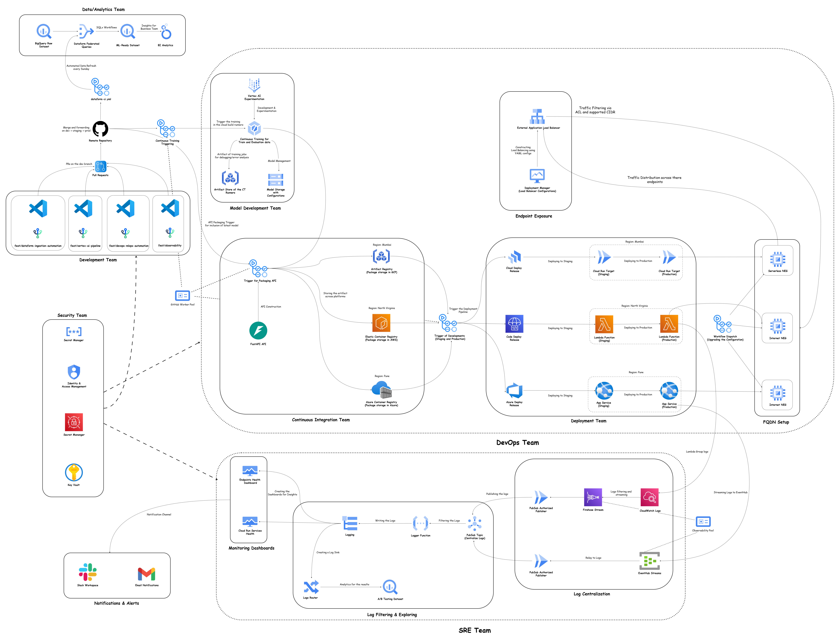Click the "Monitoring Dashboards" label
The width and height of the screenshot is (840, 640).
251,548
